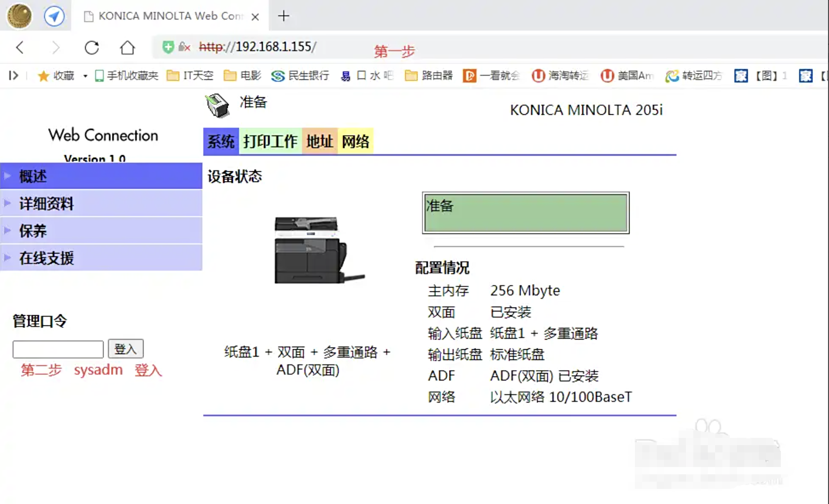Switch to the 网络 tab
Viewport: 829px width, 504px height.
click(x=356, y=142)
